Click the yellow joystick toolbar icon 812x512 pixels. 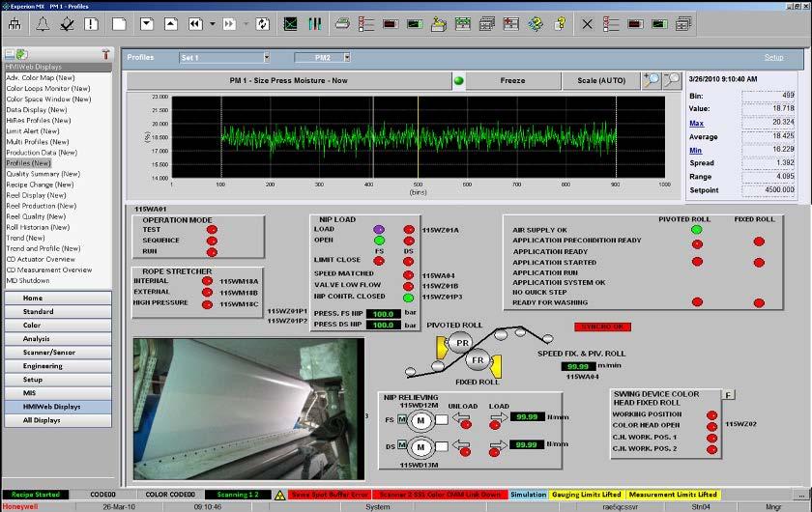click(x=438, y=24)
